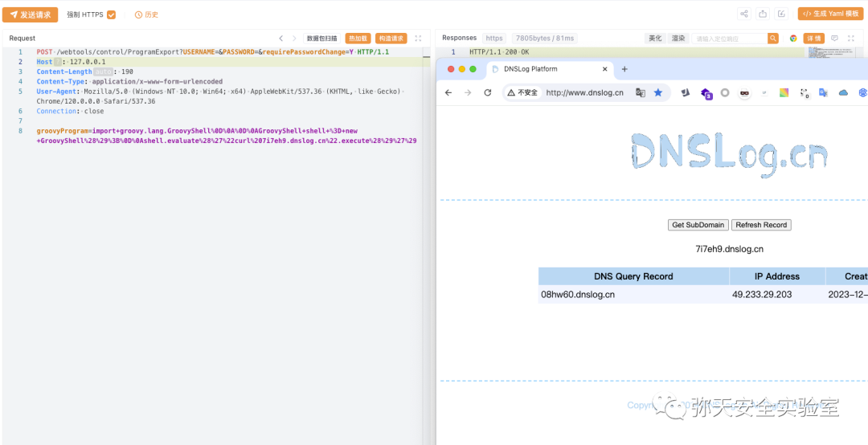The image size is (868, 445).
Task: Click the 7i7eh9.dnslog.cn subdomain text
Action: [729, 249]
